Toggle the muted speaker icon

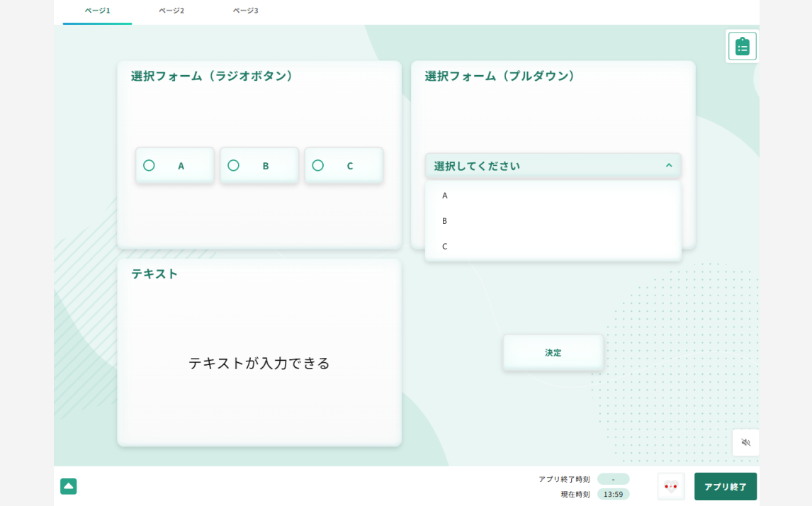coord(745,442)
